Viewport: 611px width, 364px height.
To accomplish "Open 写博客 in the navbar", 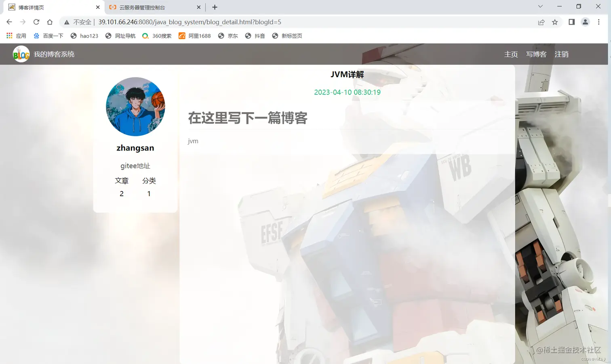I will point(536,54).
